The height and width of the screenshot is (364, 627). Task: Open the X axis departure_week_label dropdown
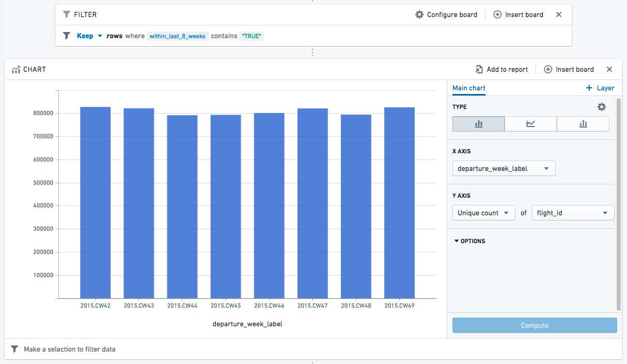pos(504,168)
